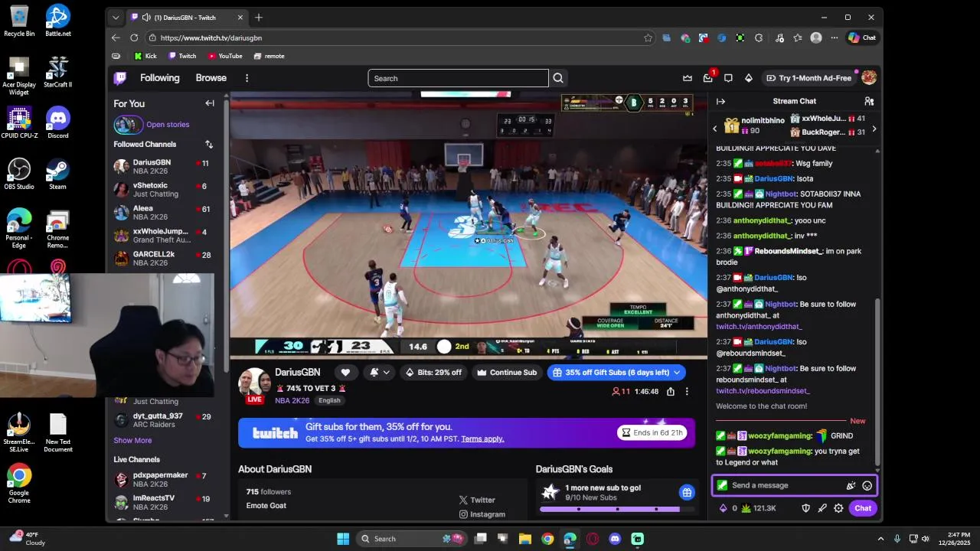980x551 pixels.
Task: Open Prime loot crown icon
Action: point(688,78)
